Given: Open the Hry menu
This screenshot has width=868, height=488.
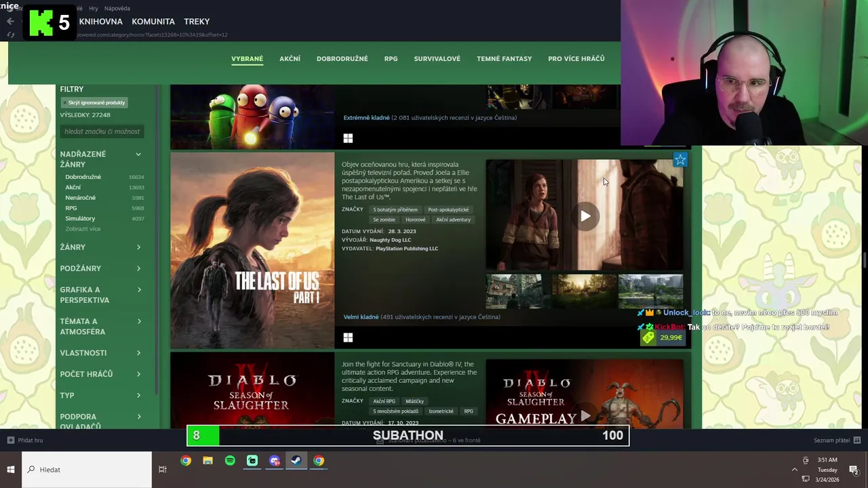Looking at the screenshot, I should 94,8.
